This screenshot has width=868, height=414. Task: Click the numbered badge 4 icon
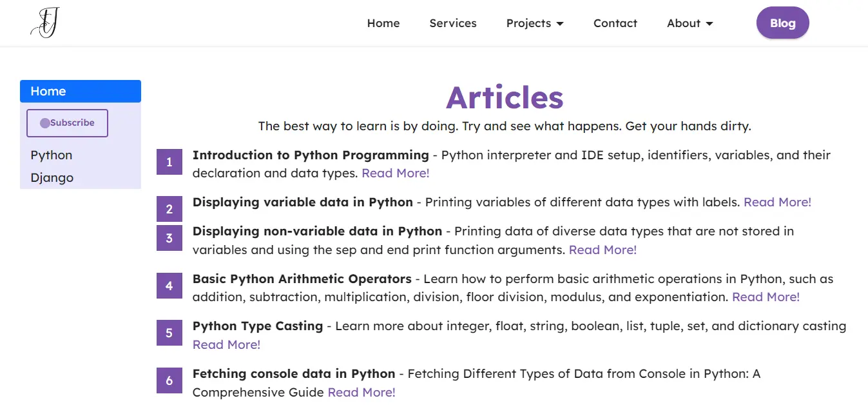169,286
